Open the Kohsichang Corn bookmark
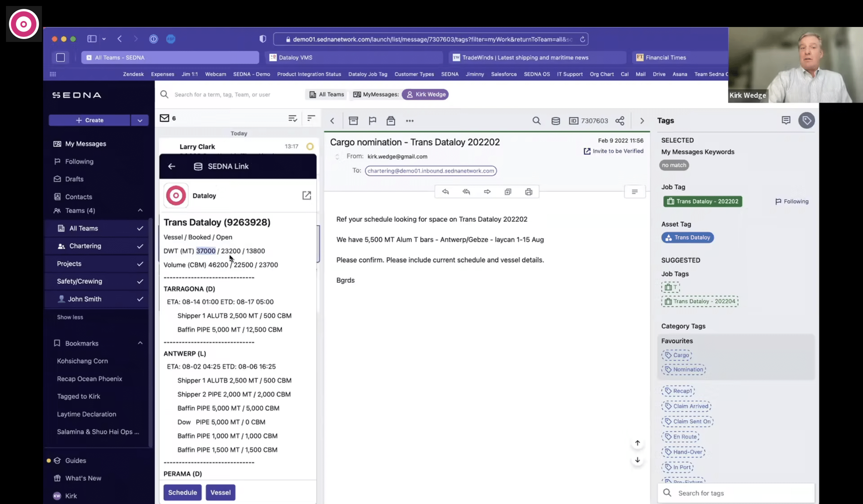 (82, 361)
